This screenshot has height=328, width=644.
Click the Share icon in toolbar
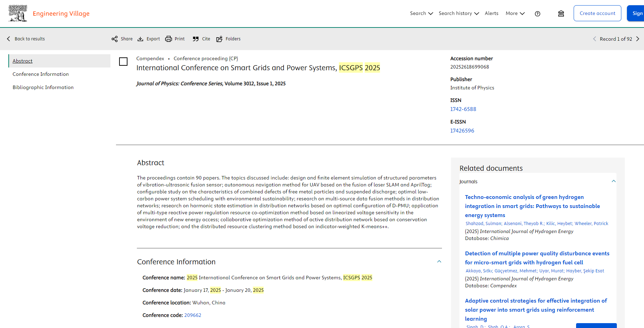[x=115, y=39]
